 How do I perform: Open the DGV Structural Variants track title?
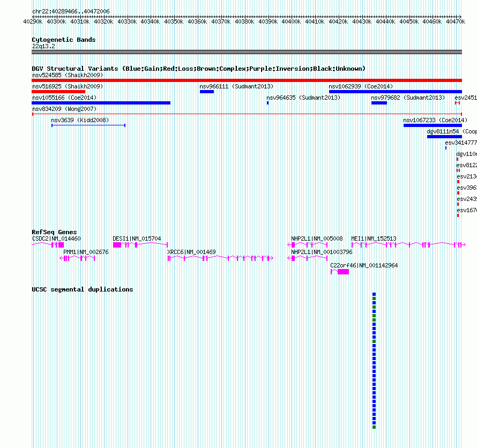(198, 69)
